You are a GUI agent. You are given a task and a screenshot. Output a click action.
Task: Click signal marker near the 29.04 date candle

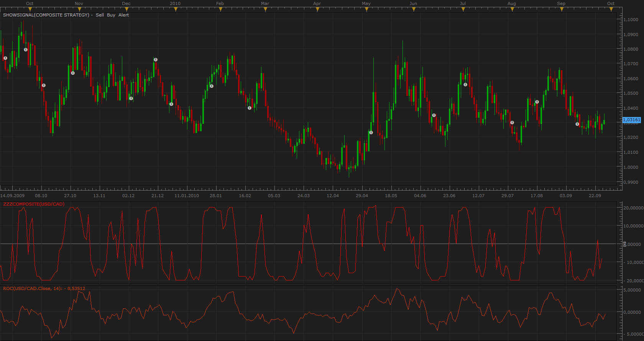click(371, 132)
